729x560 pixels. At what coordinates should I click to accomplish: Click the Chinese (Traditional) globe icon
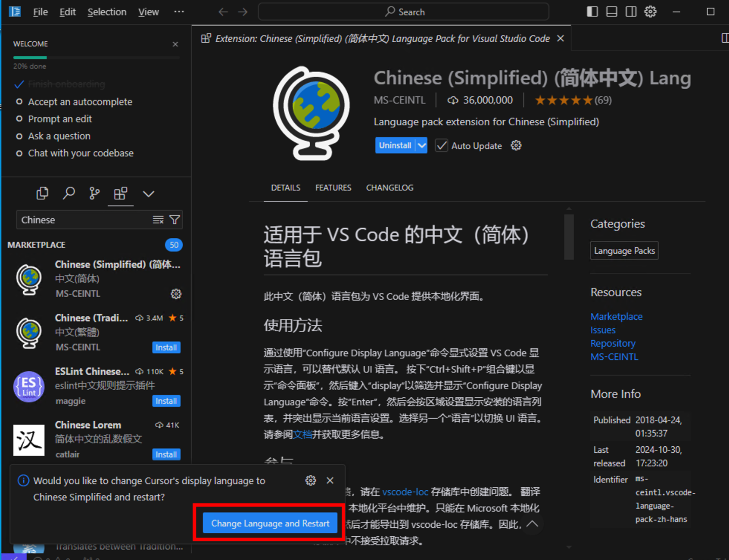click(29, 333)
